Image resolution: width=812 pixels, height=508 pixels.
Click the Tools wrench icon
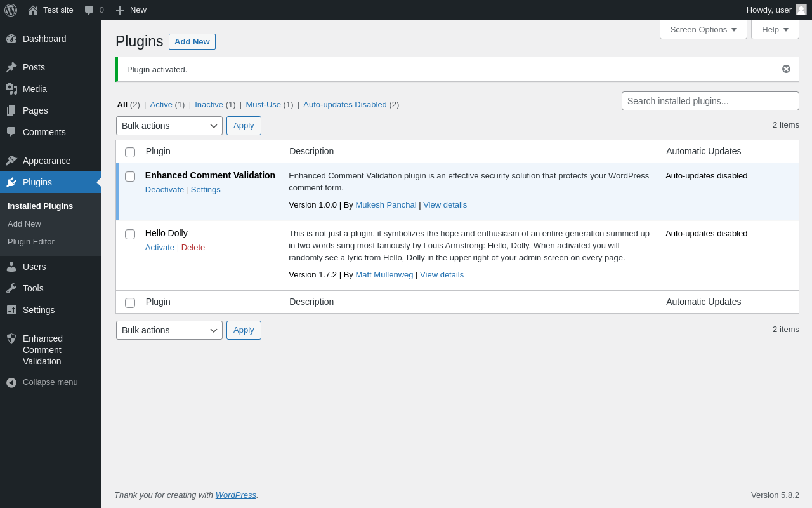click(x=11, y=288)
